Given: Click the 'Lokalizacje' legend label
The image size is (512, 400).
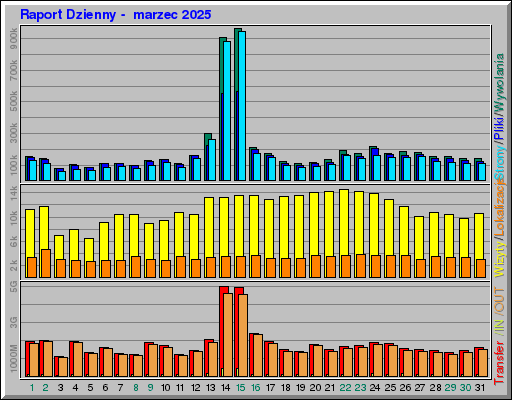Looking at the screenshot, I should (x=500, y=207).
